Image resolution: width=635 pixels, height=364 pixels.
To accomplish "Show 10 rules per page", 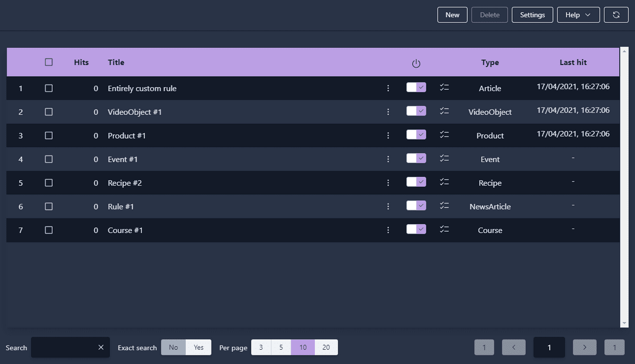I will pos(303,347).
